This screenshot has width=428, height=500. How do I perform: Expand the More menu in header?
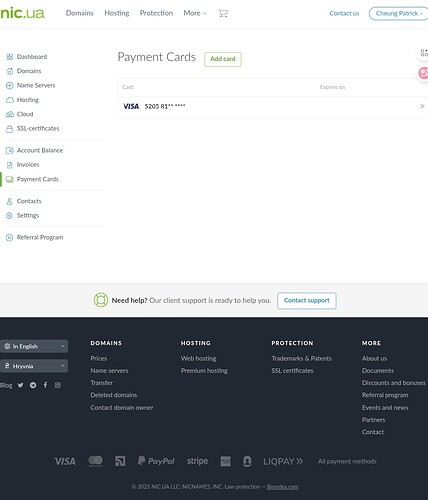pyautogui.click(x=195, y=13)
